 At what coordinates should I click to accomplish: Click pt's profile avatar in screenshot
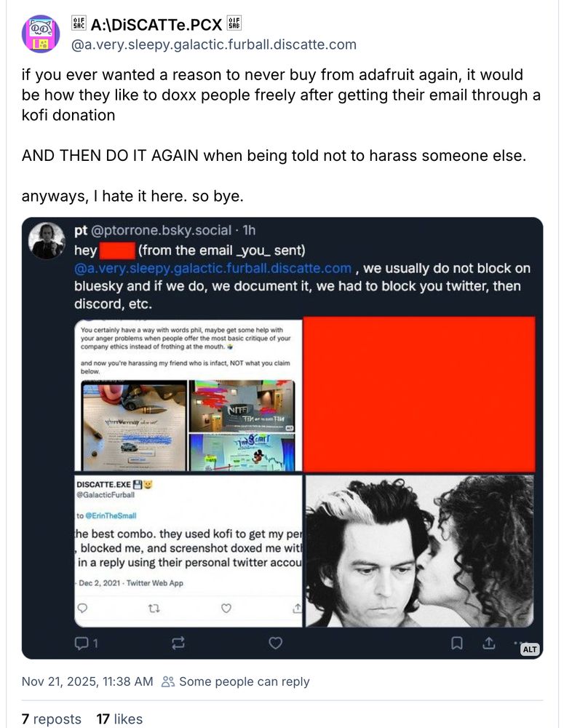(x=47, y=240)
